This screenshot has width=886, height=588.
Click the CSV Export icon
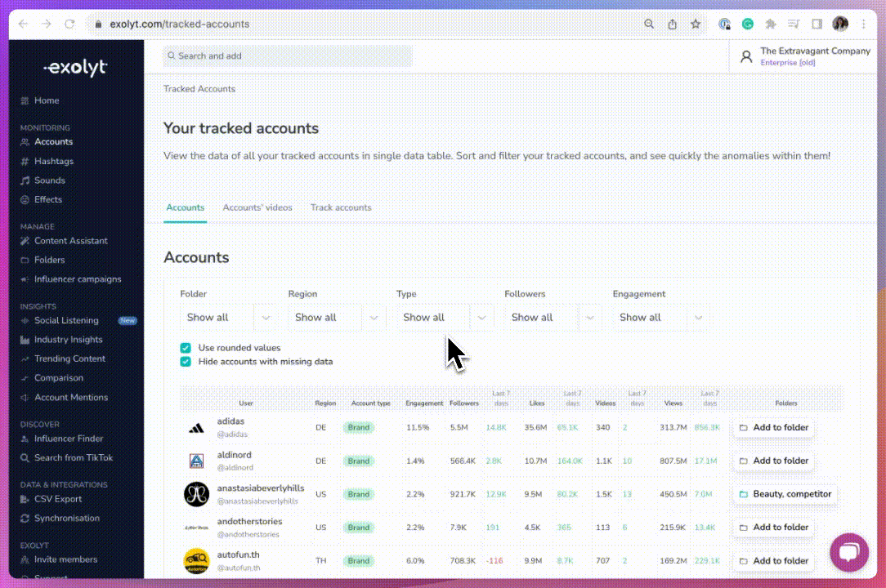click(25, 499)
